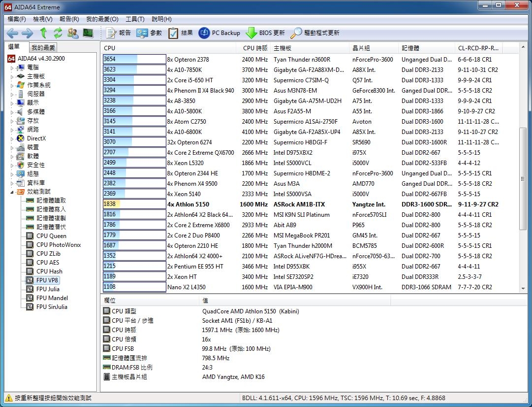Open the 檢視(V) menu
532x407 pixels.
click(x=43, y=19)
